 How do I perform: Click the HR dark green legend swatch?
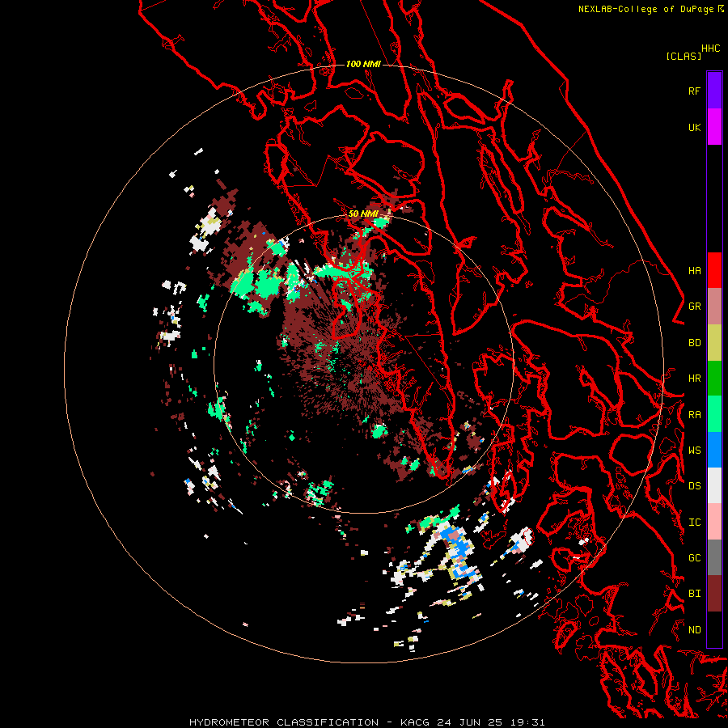pos(714,378)
